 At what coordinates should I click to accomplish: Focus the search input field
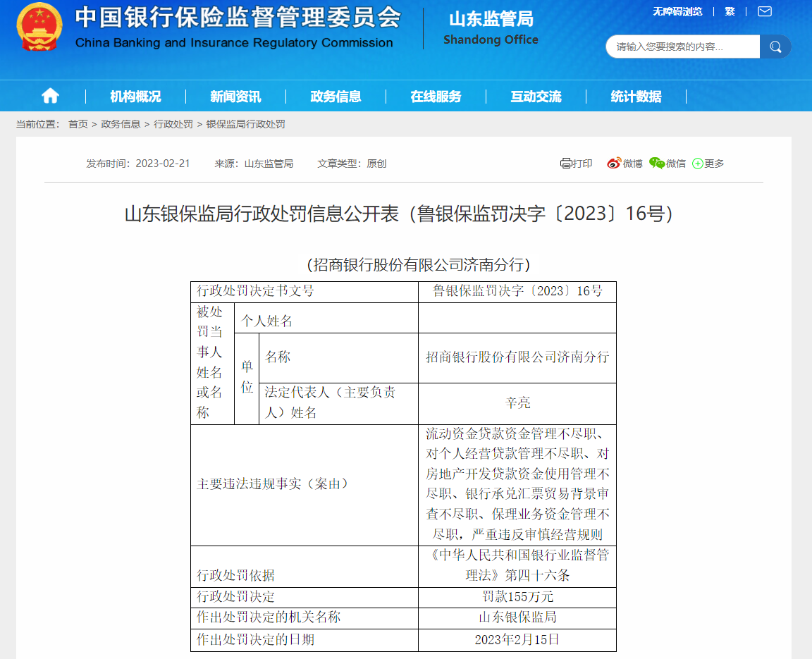click(683, 47)
